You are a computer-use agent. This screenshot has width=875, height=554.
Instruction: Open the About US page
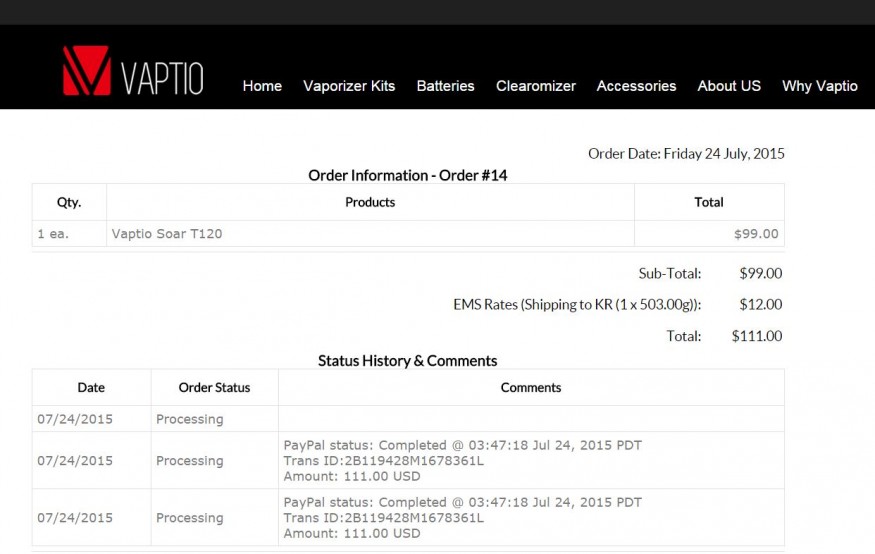729,86
